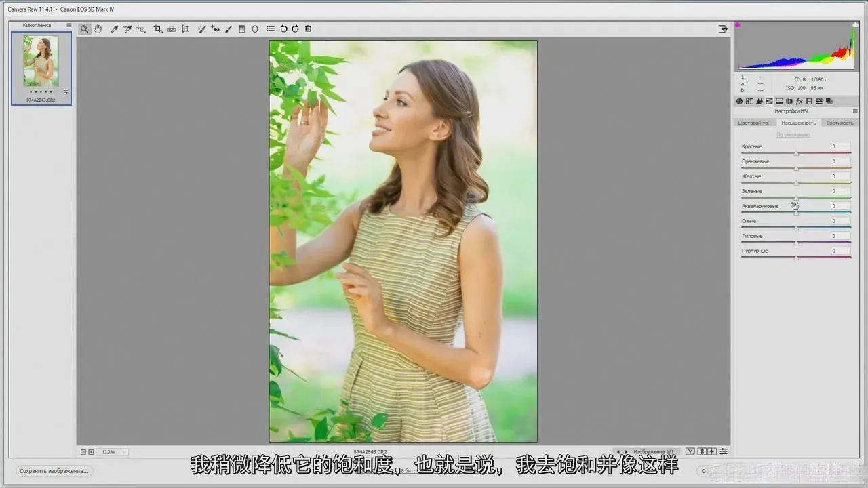Open the Detail panel icon

759,101
